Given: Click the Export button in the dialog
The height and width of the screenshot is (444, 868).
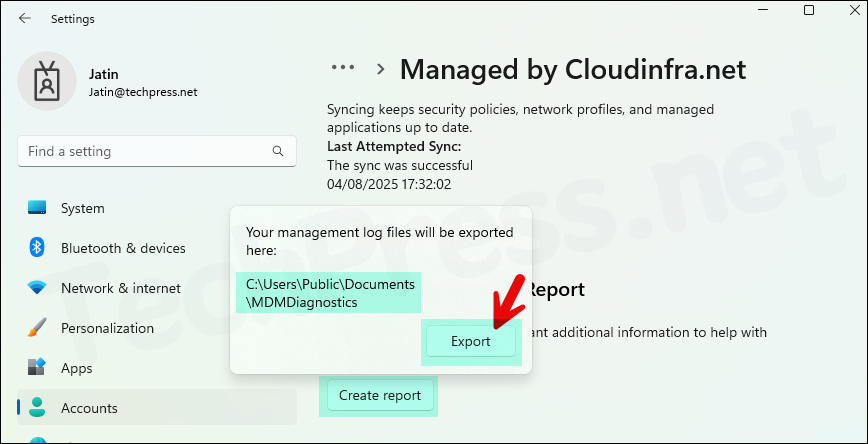Looking at the screenshot, I should [471, 341].
